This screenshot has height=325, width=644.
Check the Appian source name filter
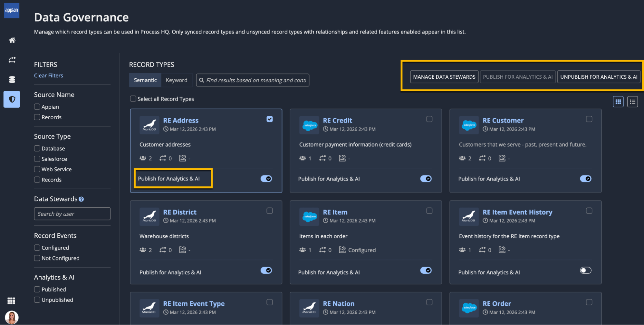[x=37, y=106]
